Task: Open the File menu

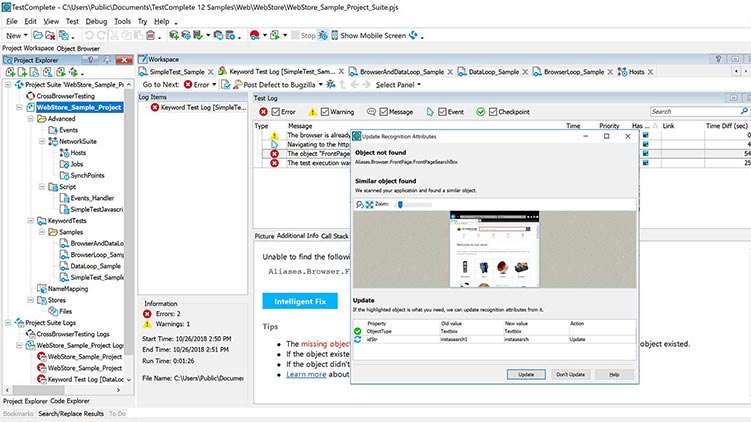Action: [11, 22]
